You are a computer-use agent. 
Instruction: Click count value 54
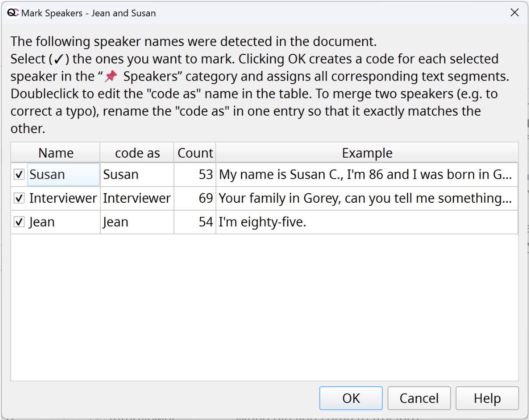[195, 222]
